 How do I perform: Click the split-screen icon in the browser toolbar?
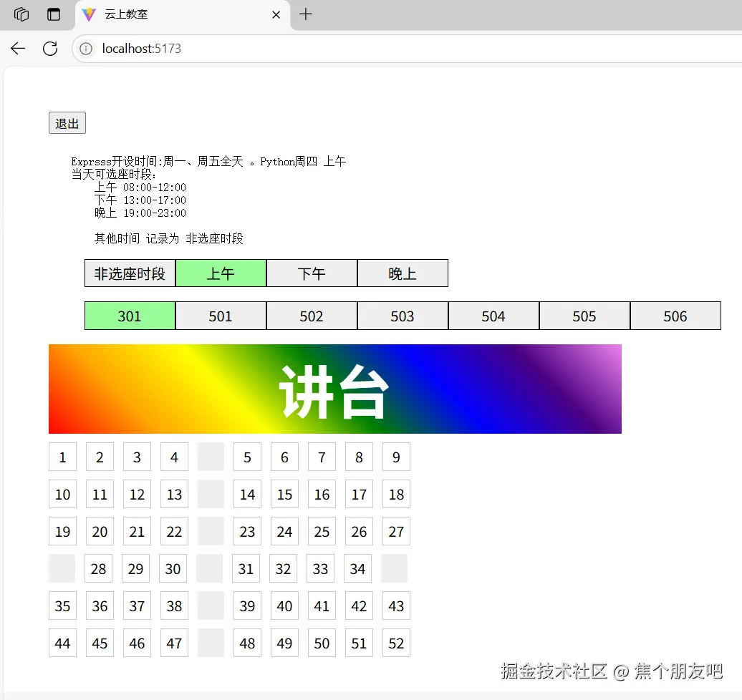click(x=54, y=14)
